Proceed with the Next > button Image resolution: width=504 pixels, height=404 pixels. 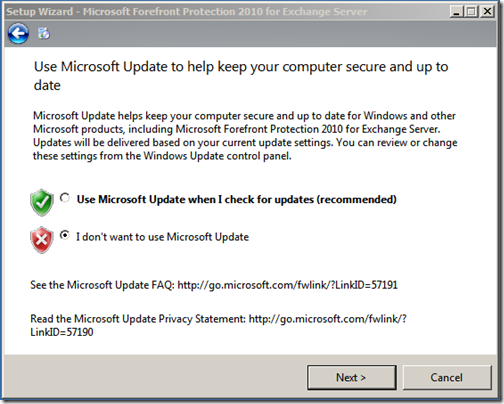point(352,377)
